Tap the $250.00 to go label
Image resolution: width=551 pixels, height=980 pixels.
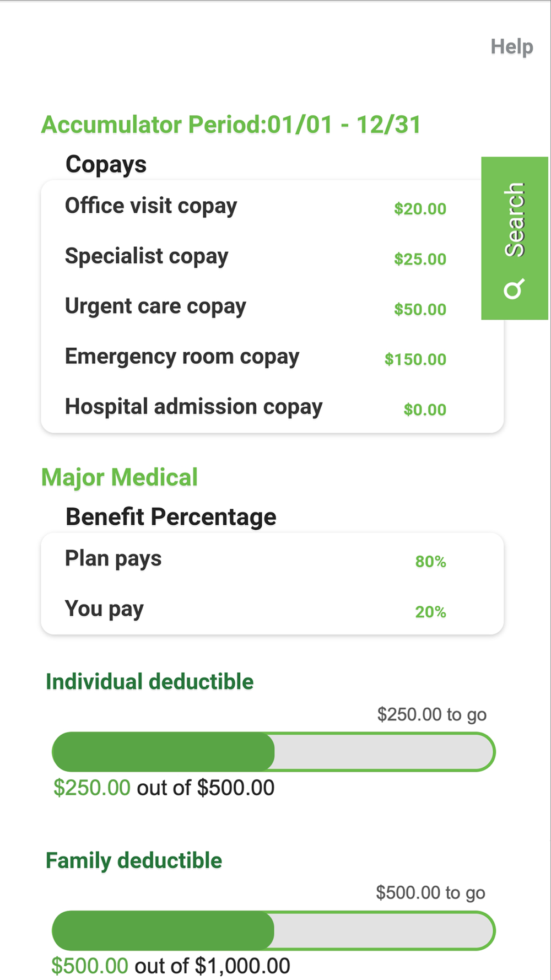pos(432,715)
